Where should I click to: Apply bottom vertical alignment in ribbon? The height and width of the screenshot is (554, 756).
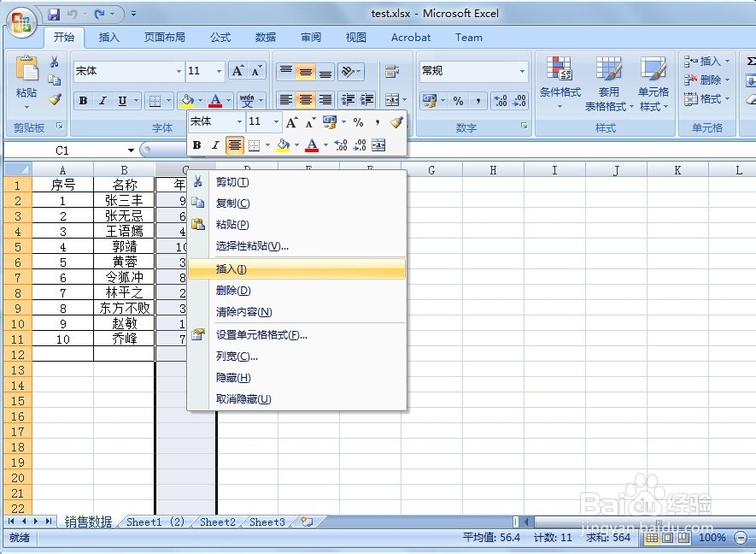pos(325,72)
